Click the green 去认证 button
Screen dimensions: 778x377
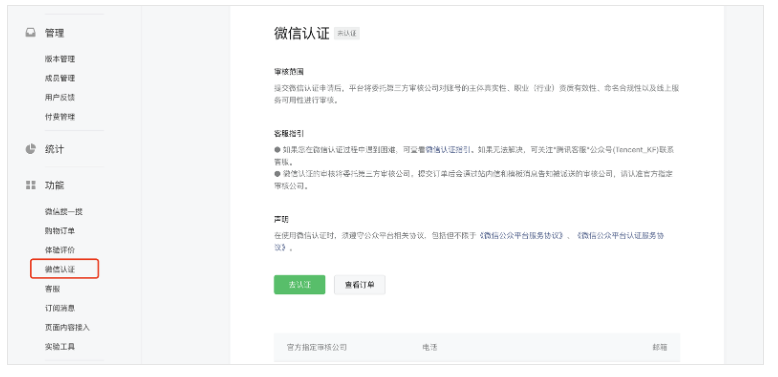300,285
